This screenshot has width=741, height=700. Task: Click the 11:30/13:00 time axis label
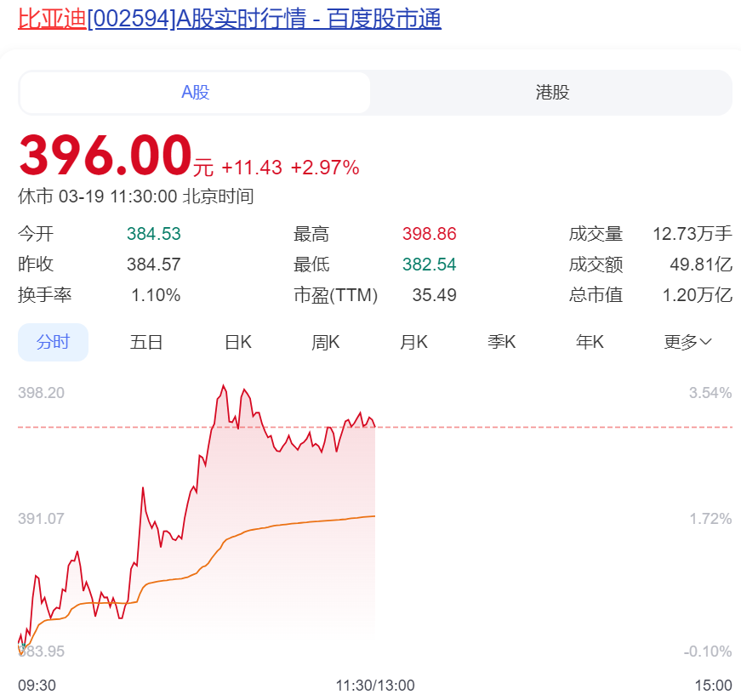(x=375, y=685)
